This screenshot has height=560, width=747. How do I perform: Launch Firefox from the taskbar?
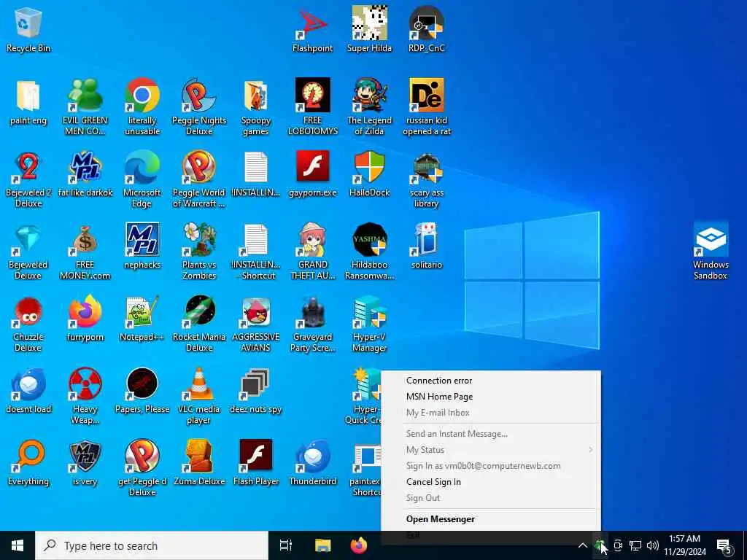(x=359, y=545)
